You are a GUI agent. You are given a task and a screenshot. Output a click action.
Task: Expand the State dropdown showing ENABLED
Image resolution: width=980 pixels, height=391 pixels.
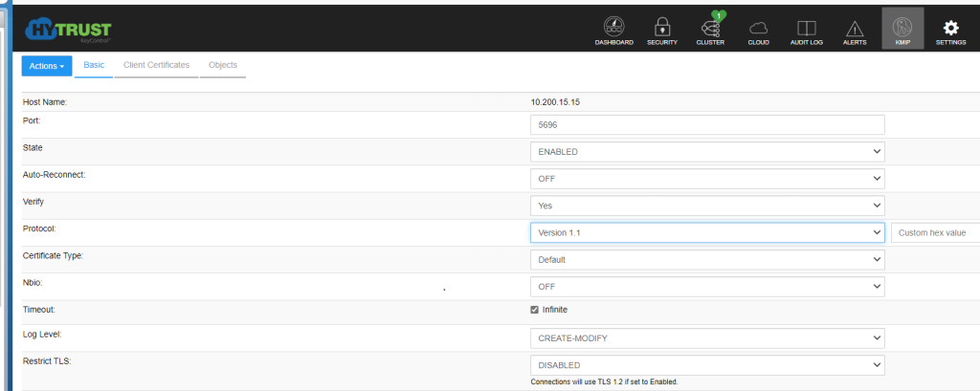coord(706,151)
